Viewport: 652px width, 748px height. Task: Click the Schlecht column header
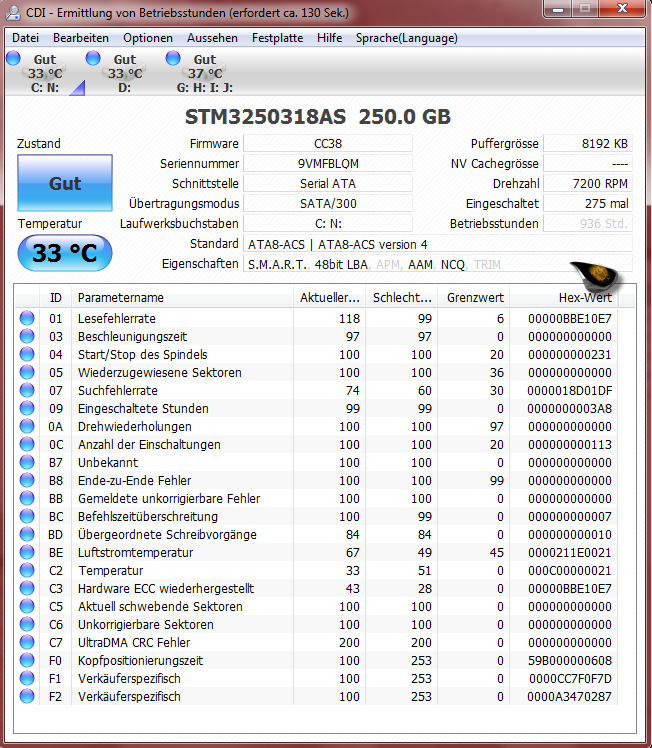pyautogui.click(x=402, y=298)
